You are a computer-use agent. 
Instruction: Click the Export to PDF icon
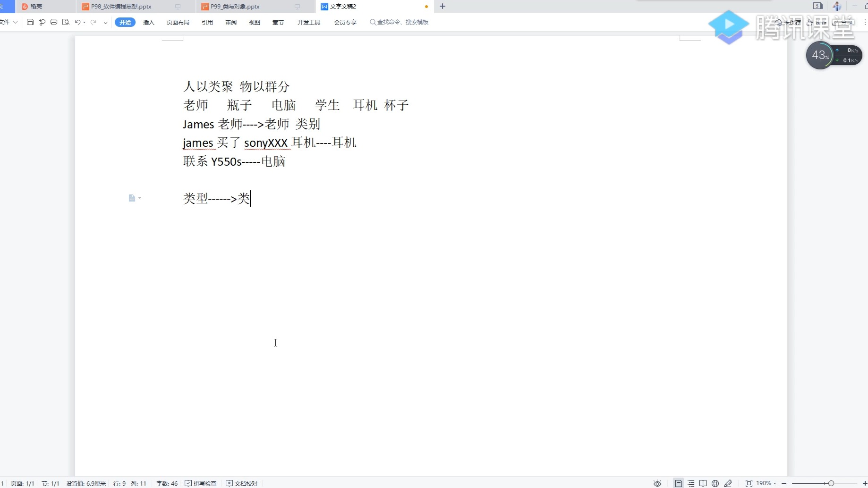point(42,22)
